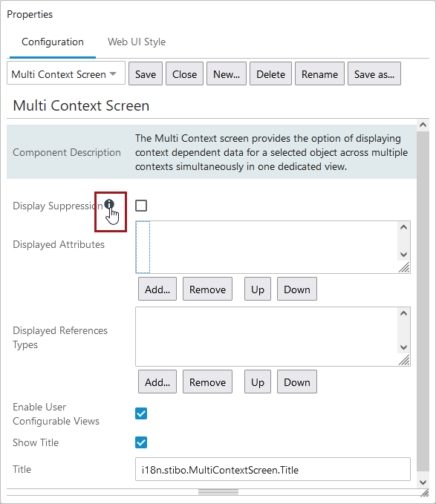Click up arrow in Displayed Attributes list
Viewport: 436px width, 504px height.
tap(404, 227)
